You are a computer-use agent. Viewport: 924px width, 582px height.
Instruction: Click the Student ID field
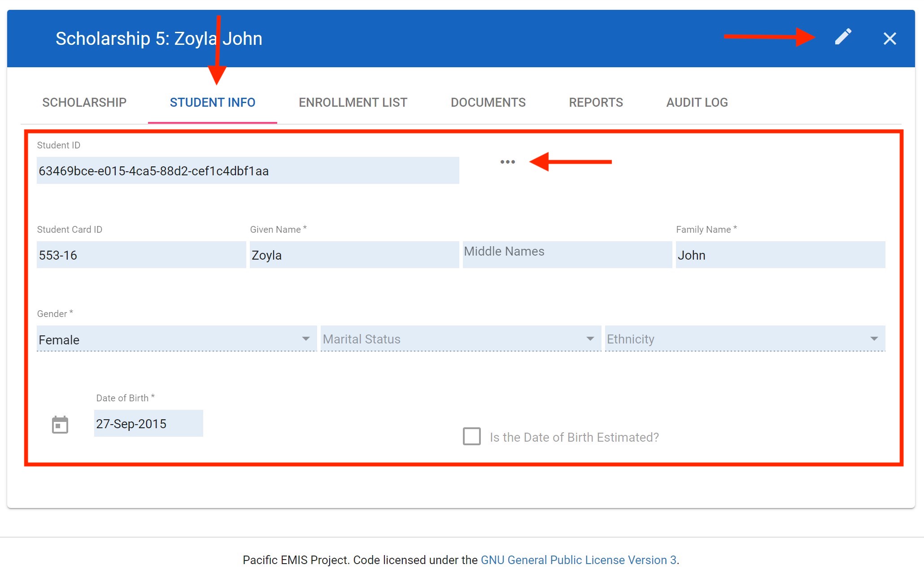[x=248, y=171]
